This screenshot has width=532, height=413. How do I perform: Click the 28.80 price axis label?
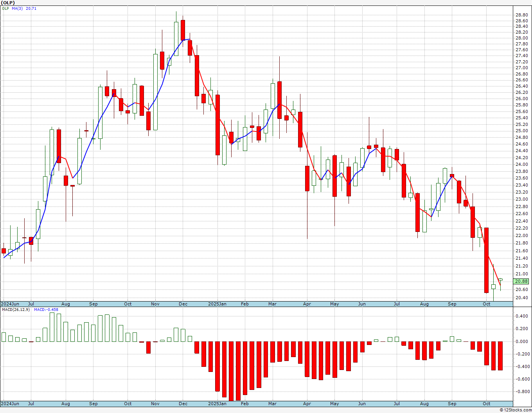tap(521, 15)
